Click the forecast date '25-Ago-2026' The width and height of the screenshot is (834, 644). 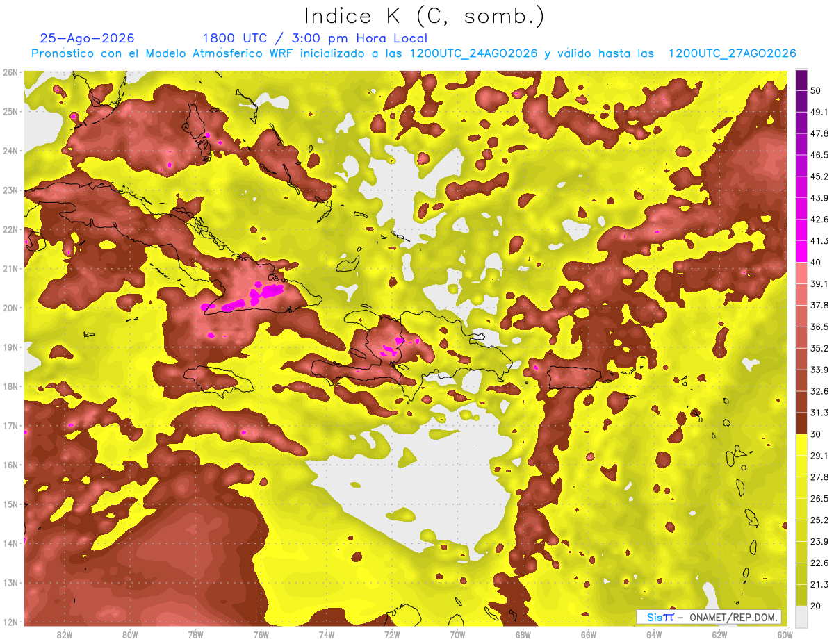click(87, 38)
